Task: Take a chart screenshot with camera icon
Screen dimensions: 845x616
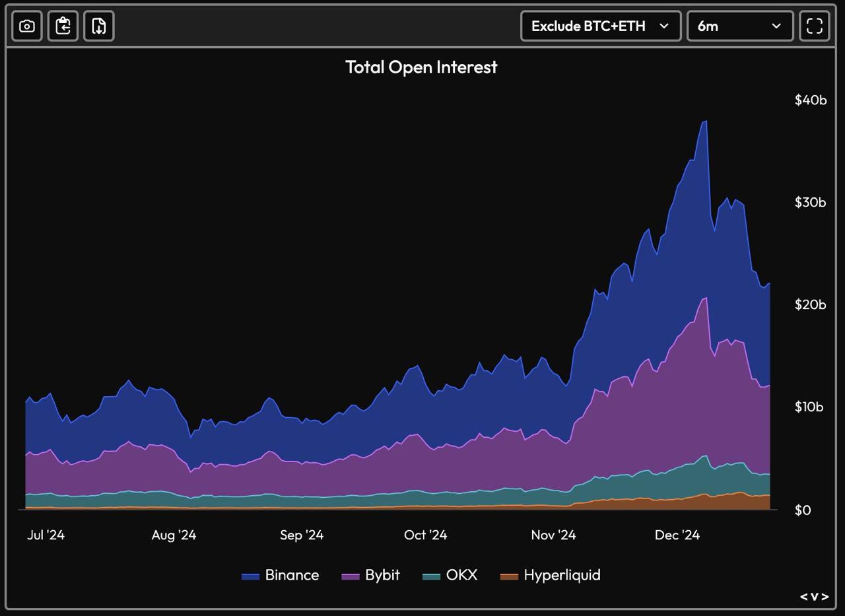Action: (27, 26)
